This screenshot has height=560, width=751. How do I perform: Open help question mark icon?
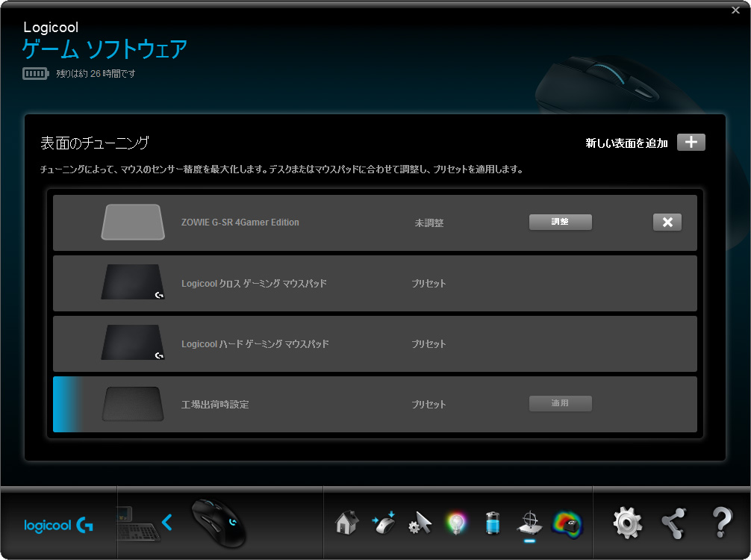click(722, 523)
